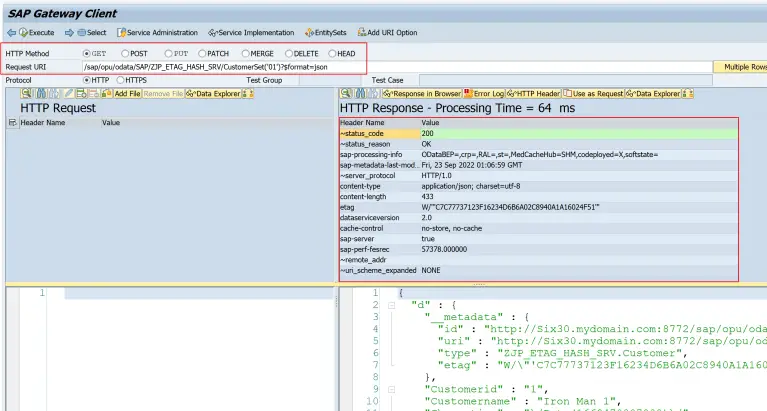This screenshot has width=767, height=411.
Task: Click the Multiple Rows button
Action: click(x=740, y=67)
